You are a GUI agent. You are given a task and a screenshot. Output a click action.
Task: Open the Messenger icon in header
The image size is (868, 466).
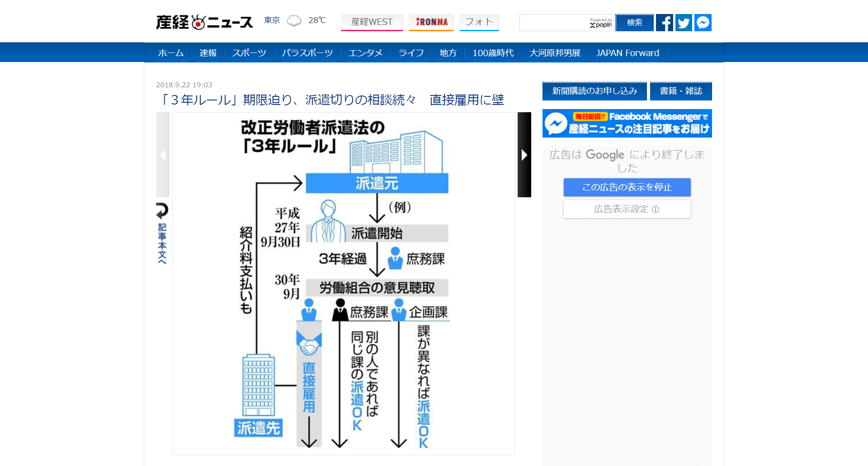point(703,23)
